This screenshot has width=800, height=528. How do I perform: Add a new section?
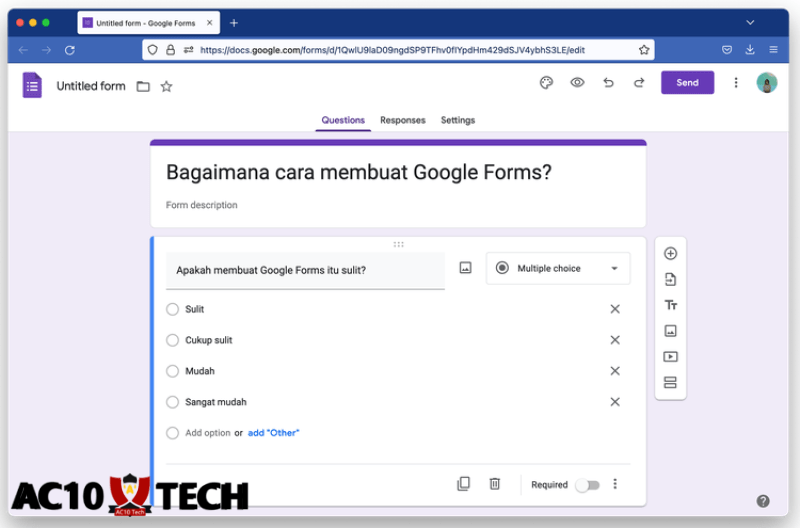pyautogui.click(x=670, y=383)
